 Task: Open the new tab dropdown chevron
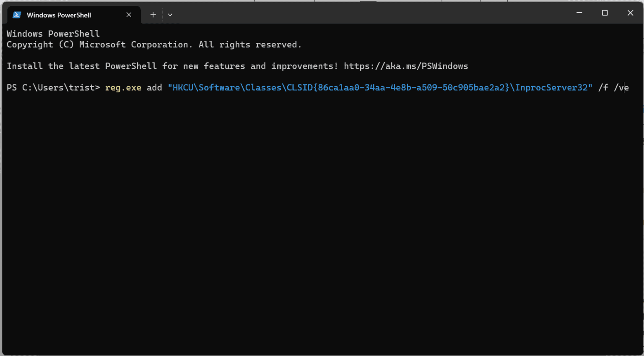(x=170, y=14)
